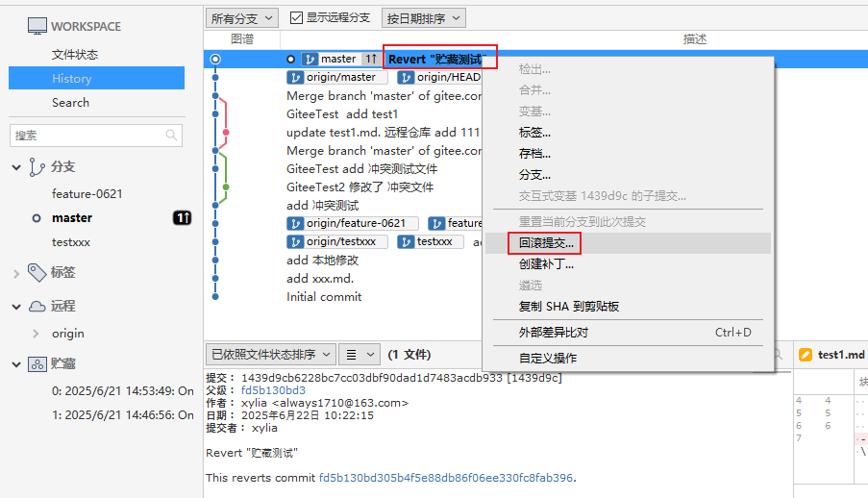868x498 pixels.
Task: Collapse the 贮藏 section
Action: click(x=16, y=364)
